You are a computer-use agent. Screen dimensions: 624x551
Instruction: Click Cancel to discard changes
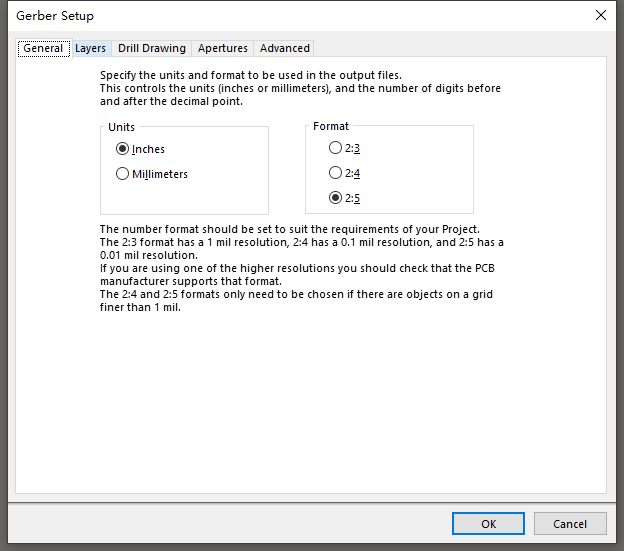click(x=570, y=524)
